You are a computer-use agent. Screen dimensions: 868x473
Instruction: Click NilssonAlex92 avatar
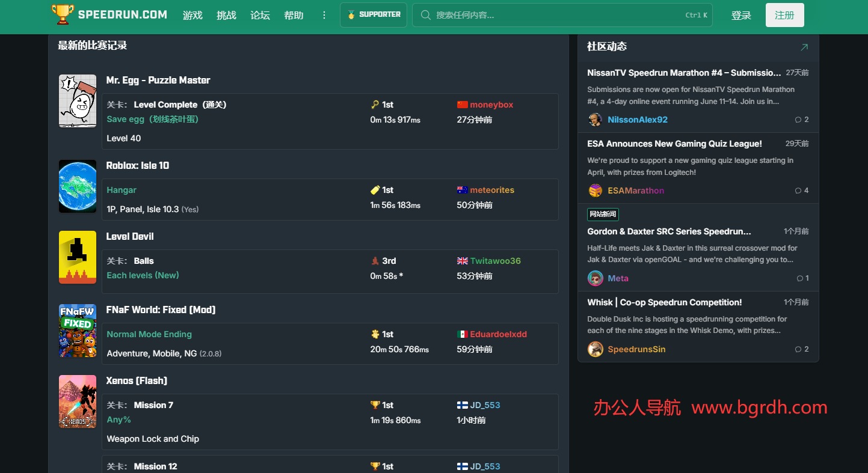(x=595, y=120)
